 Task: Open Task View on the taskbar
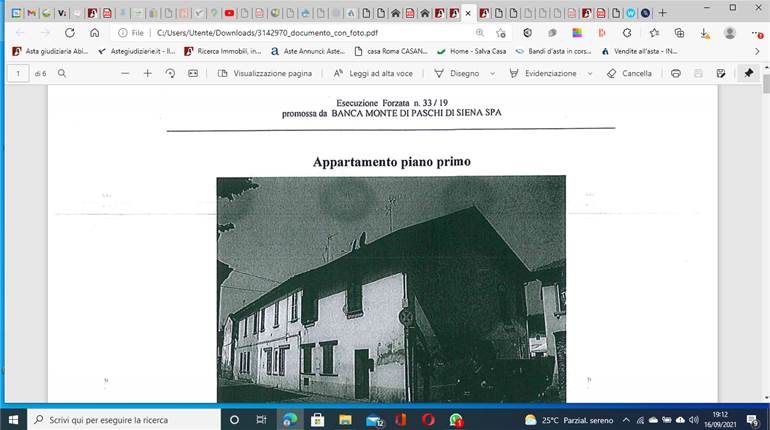pyautogui.click(x=261, y=420)
